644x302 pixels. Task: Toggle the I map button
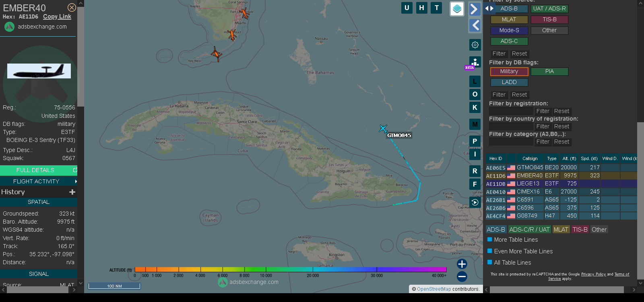[x=475, y=154]
